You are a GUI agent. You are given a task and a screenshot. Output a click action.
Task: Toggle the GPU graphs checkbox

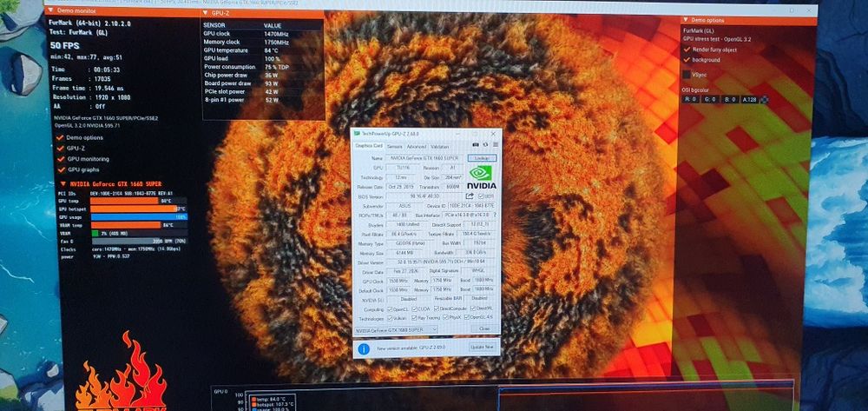tap(61, 169)
